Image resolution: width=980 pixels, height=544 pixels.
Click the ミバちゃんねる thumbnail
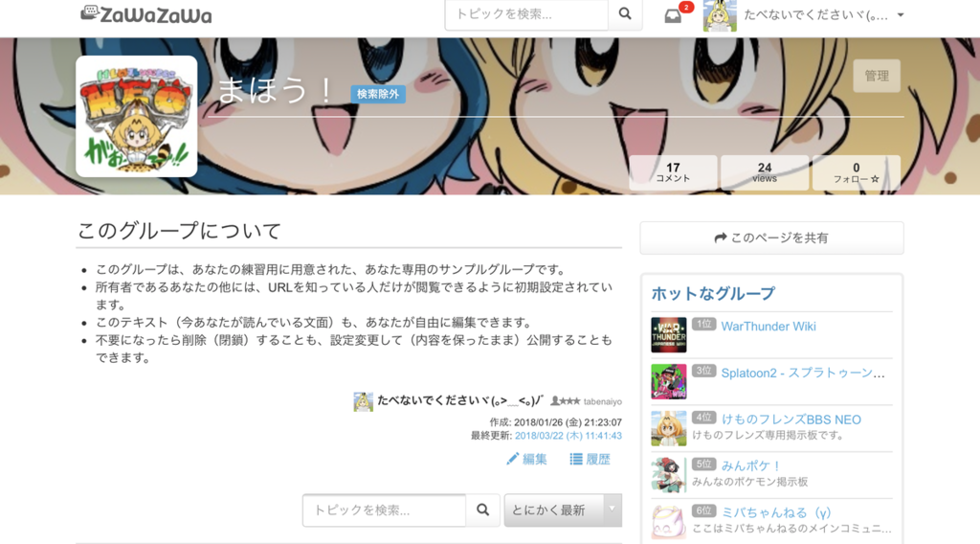tap(669, 521)
